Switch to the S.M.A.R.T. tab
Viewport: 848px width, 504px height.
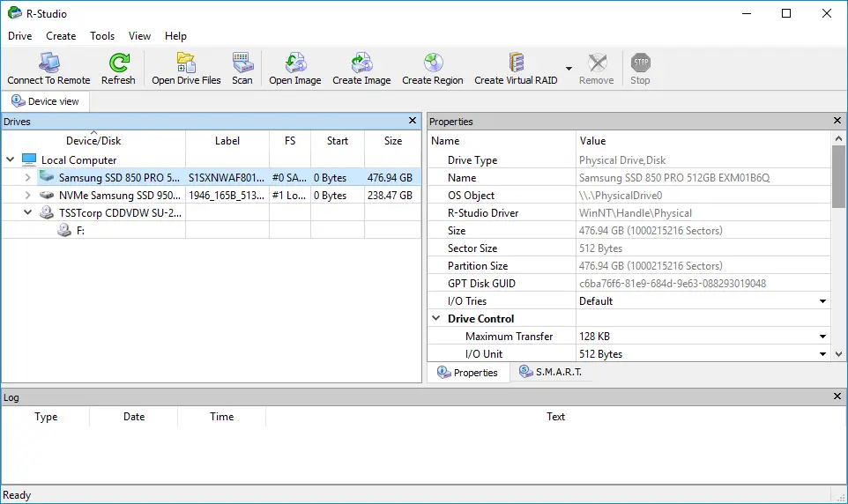(x=551, y=372)
